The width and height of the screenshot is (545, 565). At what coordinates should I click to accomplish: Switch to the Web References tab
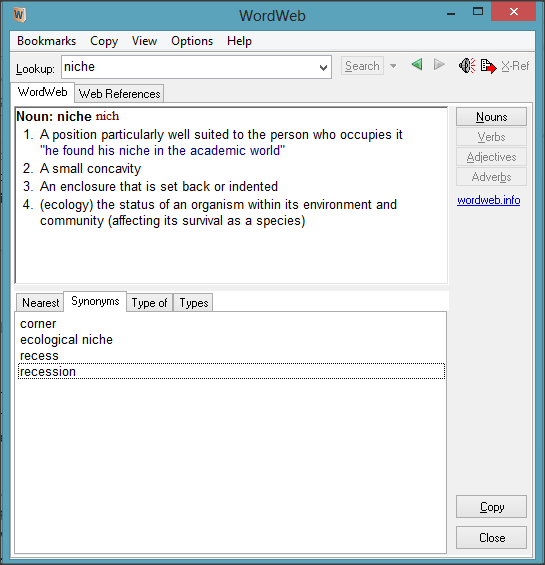(119, 94)
